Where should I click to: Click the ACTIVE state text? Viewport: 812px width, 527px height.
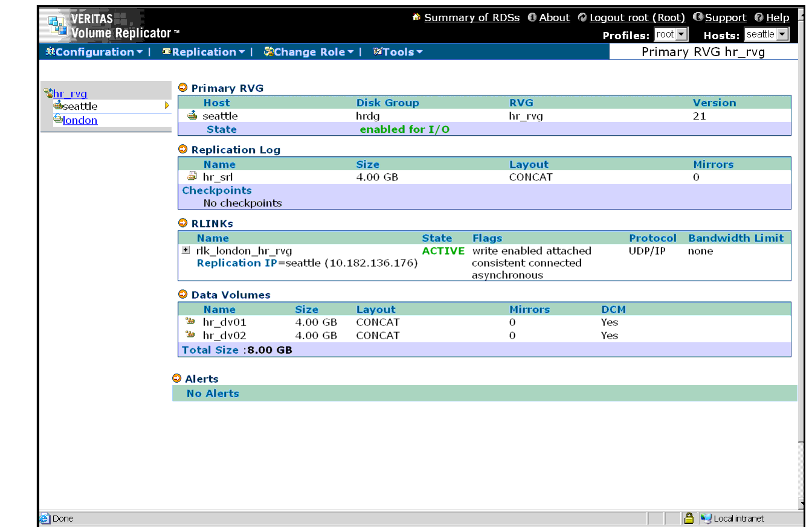(443, 251)
